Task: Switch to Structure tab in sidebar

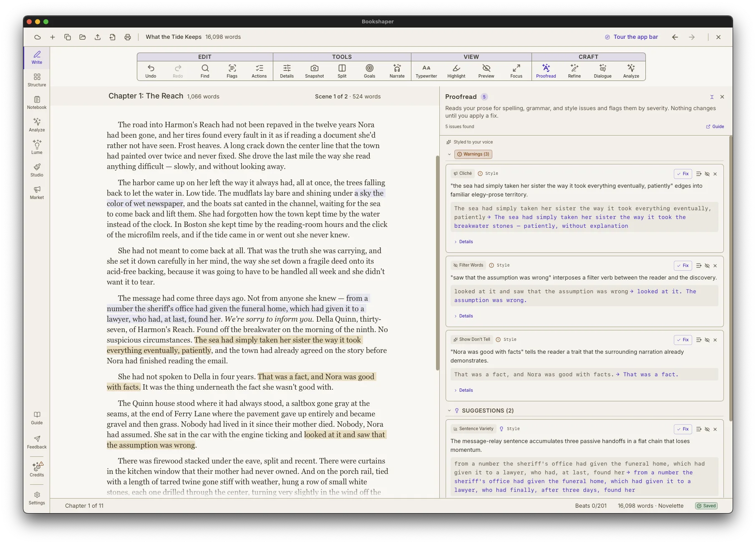Action: pos(37,80)
